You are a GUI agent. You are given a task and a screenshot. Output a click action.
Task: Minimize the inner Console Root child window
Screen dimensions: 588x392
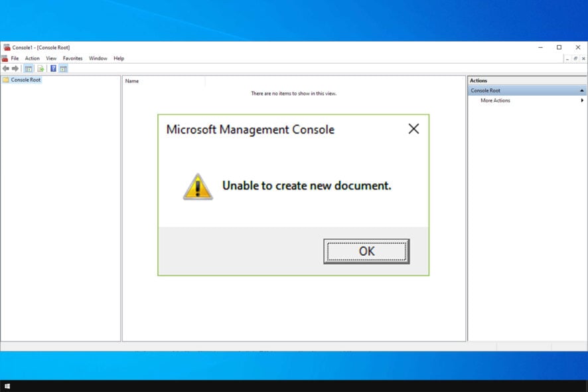click(567, 58)
